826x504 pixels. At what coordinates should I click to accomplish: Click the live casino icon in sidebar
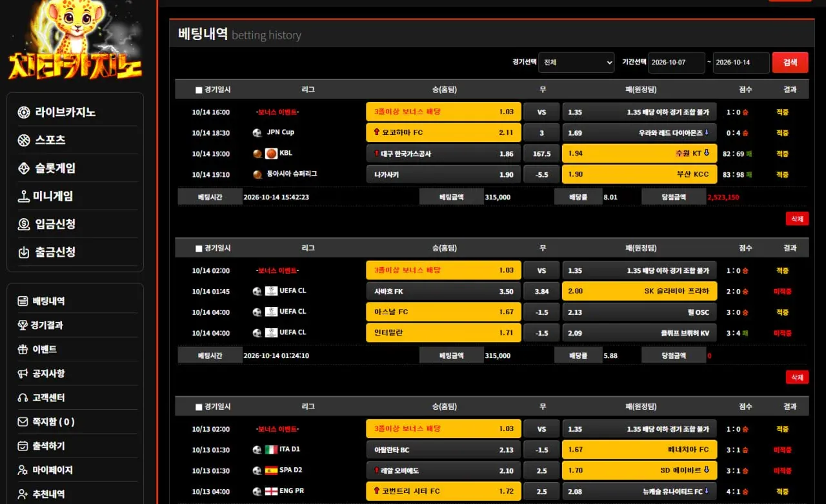coord(24,112)
